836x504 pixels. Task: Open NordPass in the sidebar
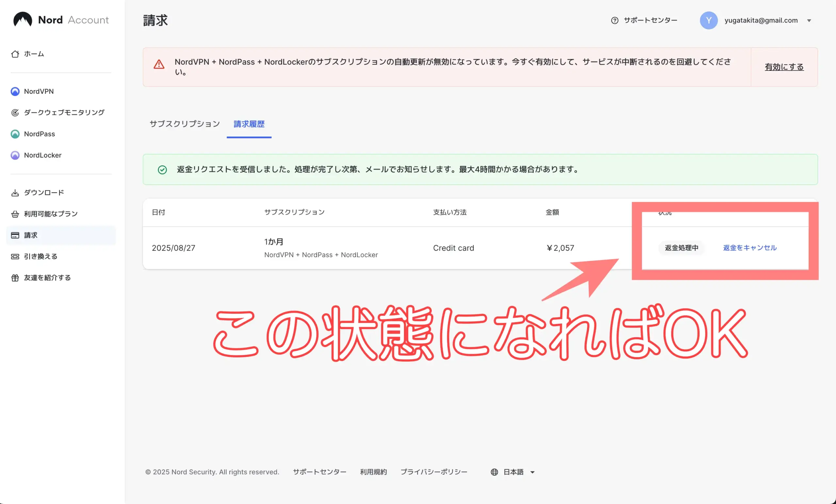40,134
